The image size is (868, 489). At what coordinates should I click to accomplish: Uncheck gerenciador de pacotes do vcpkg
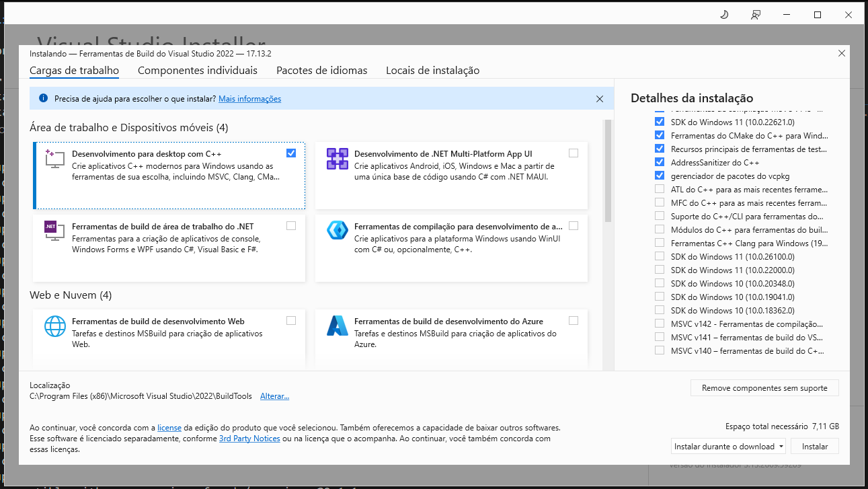(659, 176)
